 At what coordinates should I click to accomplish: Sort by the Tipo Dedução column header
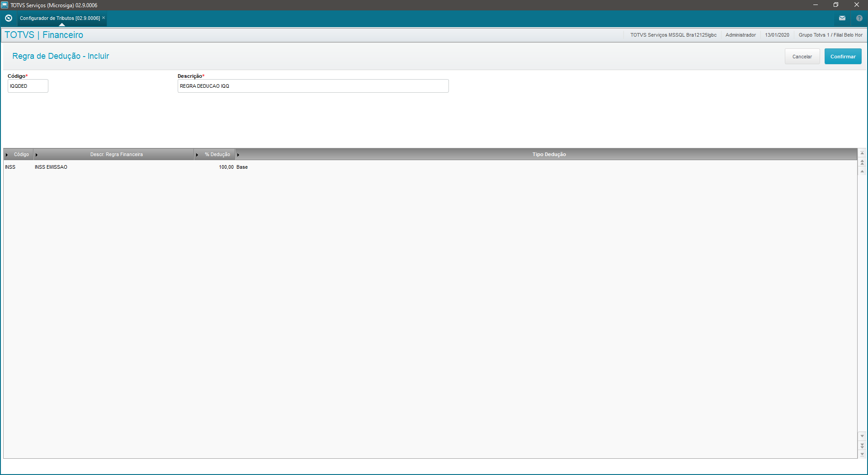coord(546,154)
